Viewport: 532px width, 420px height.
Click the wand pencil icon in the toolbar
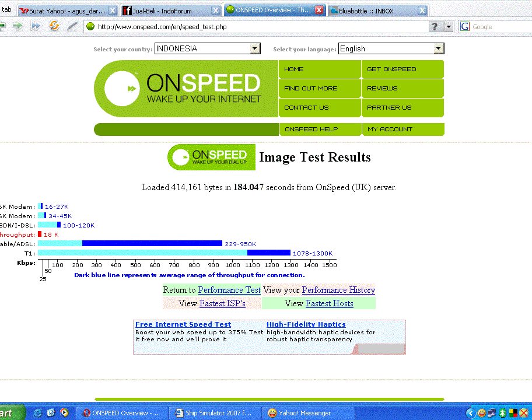[72, 26]
